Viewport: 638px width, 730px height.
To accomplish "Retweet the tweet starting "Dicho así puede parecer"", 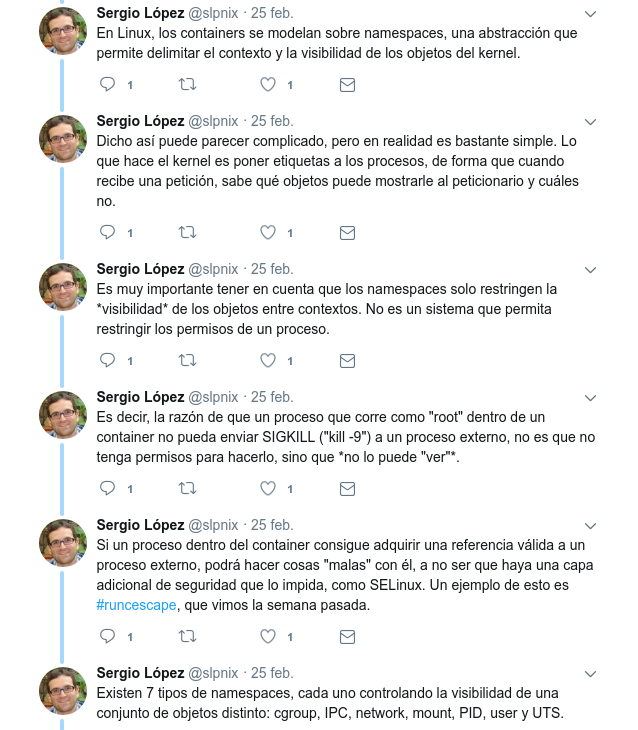I will tap(187, 232).
